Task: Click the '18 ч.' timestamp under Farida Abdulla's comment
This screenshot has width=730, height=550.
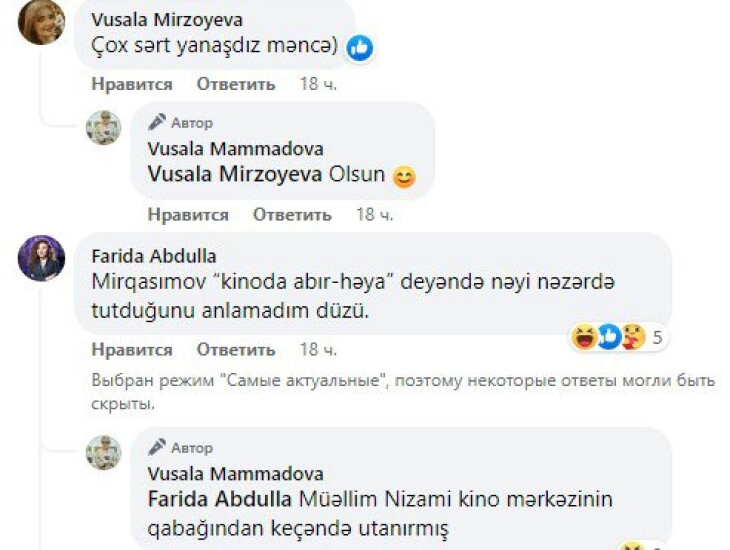Action: click(318, 350)
